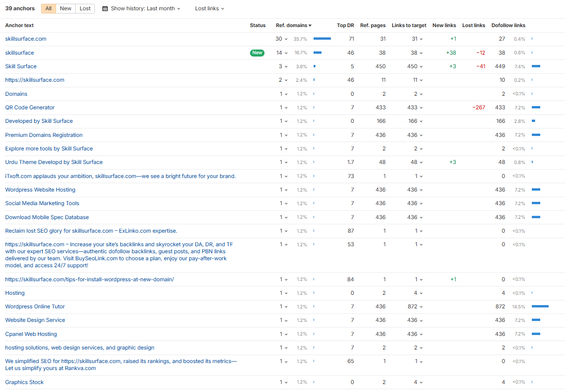Click the +38 new links value for skillsurface
This screenshot has height=392, width=565.
(x=451, y=53)
